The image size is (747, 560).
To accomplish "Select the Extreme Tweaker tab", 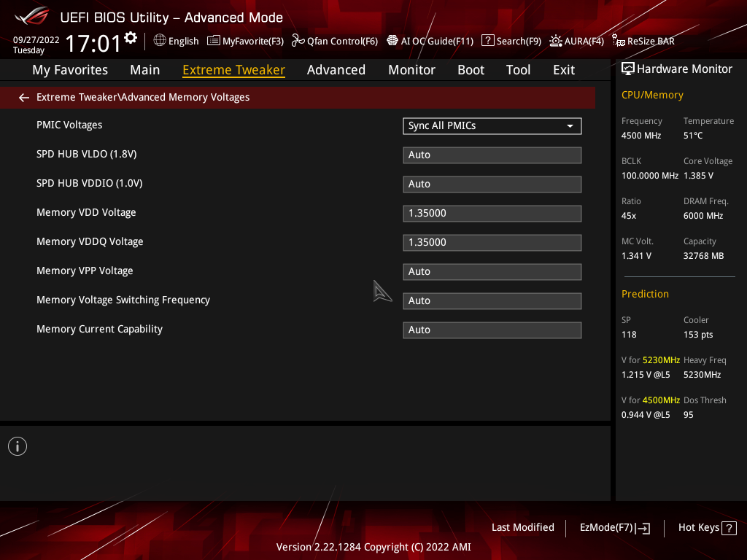I will pos(234,70).
